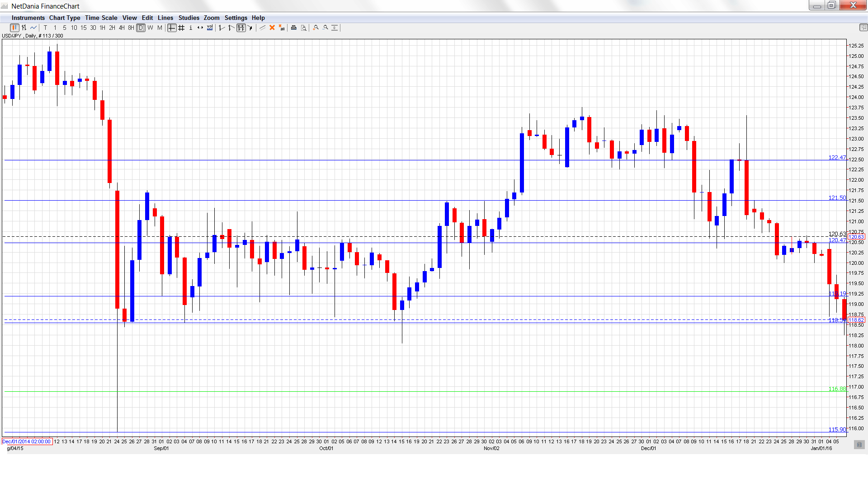Switch to 5 minute time scale
The image size is (868, 488).
coord(65,28)
